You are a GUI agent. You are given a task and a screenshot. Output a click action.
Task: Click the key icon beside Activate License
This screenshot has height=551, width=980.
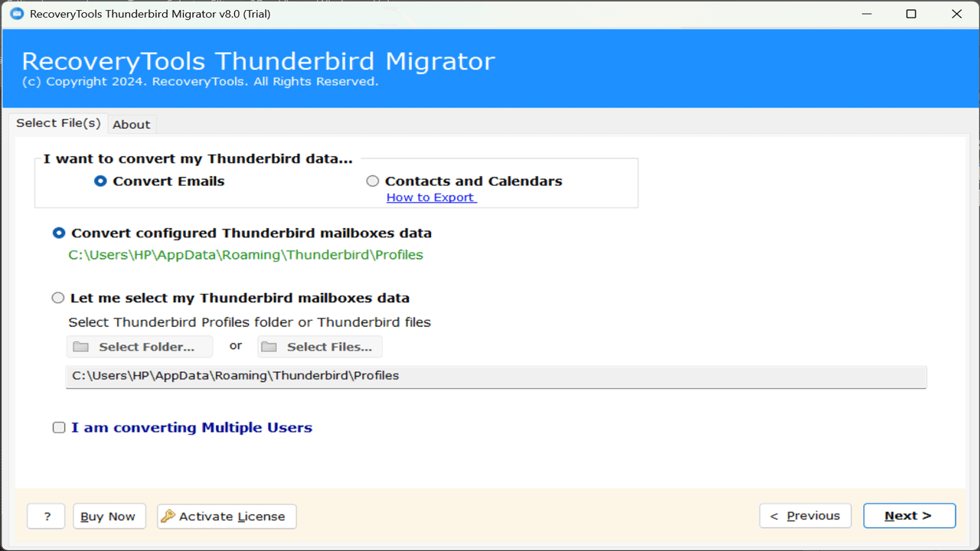point(168,517)
